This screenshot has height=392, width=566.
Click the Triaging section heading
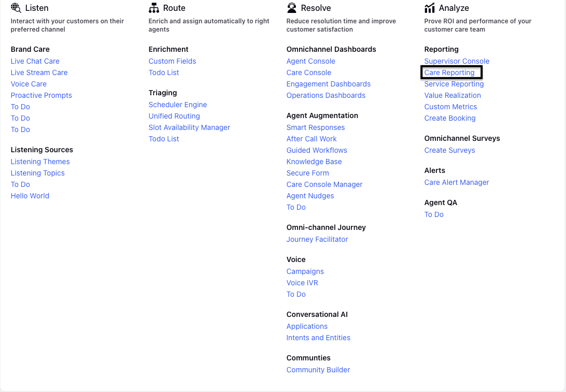click(x=162, y=93)
